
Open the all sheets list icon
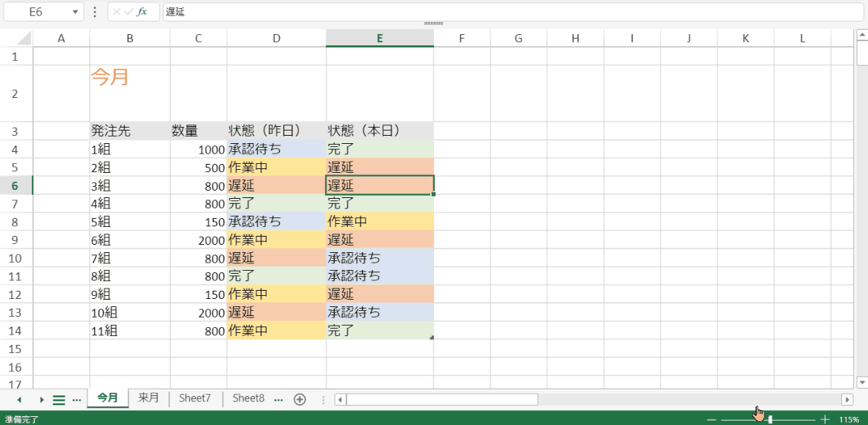point(59,400)
